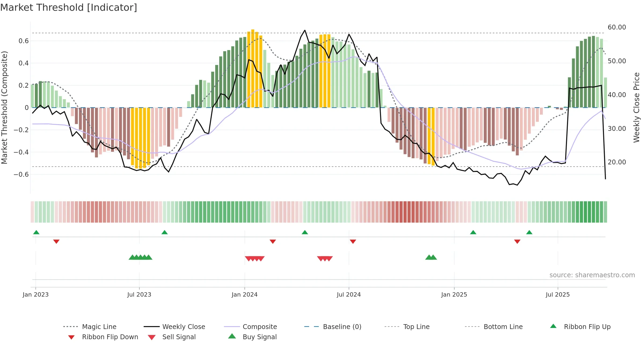Image resolution: width=644 pixels, height=362 pixels.
Task: Toggle the Bottom Line legend entry
Action: (494, 327)
